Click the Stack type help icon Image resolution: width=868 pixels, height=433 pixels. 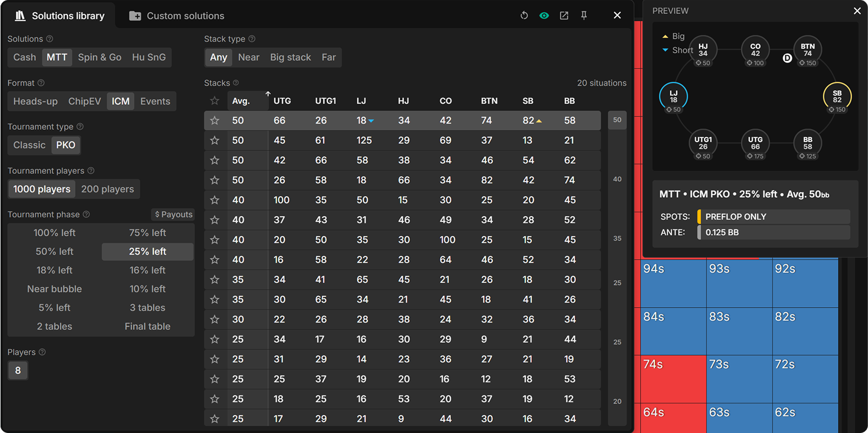pos(251,39)
